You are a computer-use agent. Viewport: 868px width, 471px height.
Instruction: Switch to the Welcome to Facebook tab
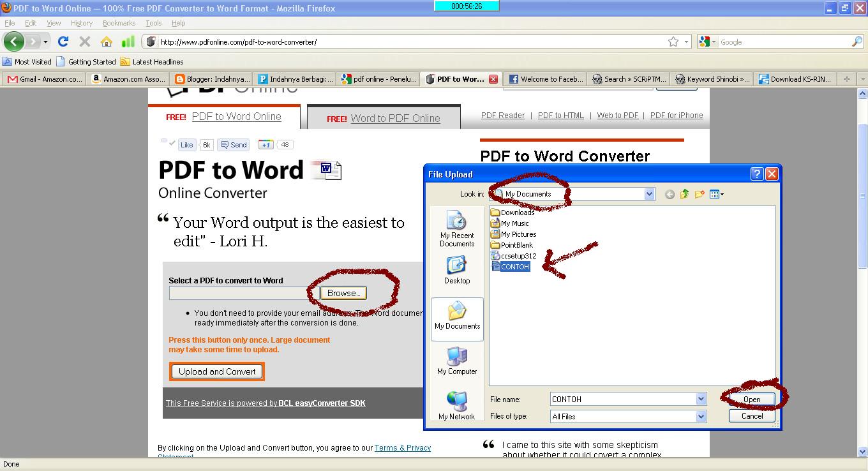(546, 79)
